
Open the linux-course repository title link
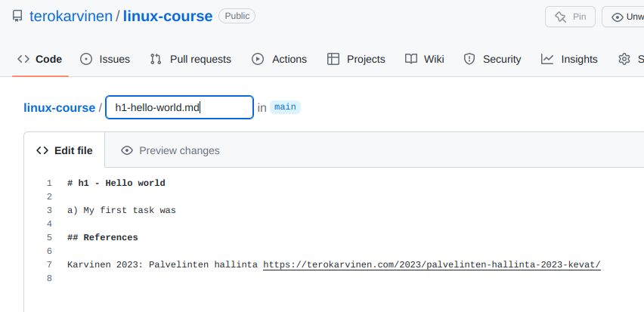168,16
